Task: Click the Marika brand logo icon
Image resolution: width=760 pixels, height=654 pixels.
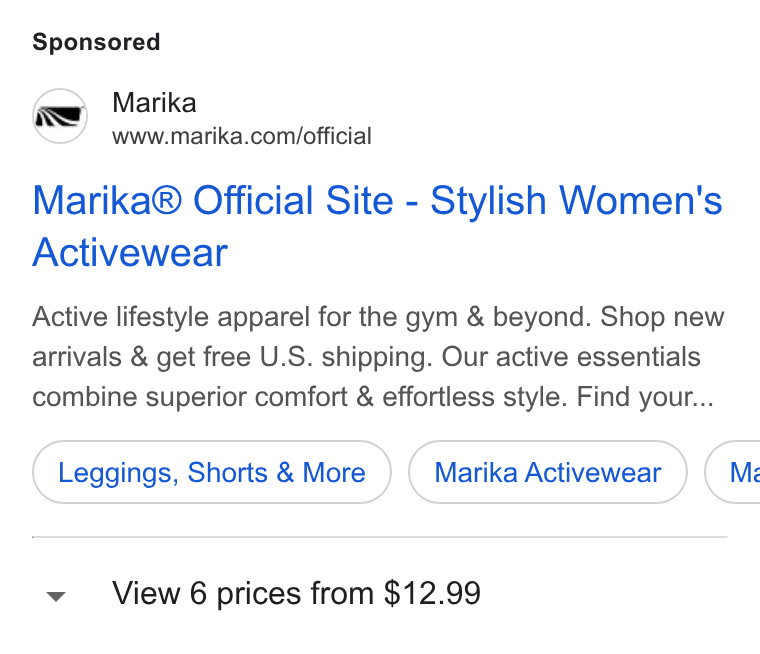Action: click(x=60, y=116)
